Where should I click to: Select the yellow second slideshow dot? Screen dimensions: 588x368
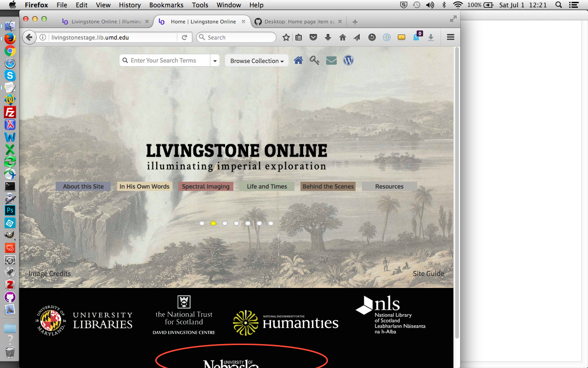tap(213, 224)
